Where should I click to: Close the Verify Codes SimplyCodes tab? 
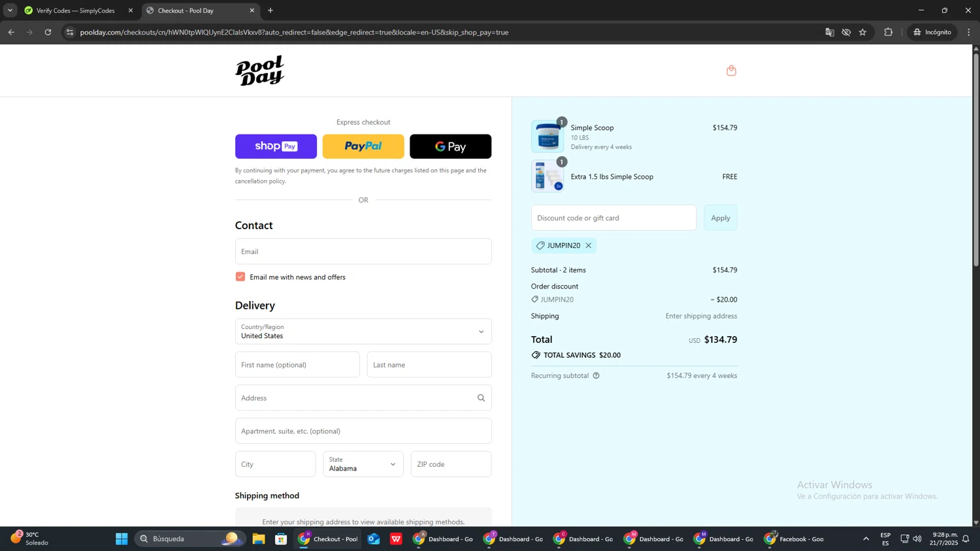click(130, 10)
